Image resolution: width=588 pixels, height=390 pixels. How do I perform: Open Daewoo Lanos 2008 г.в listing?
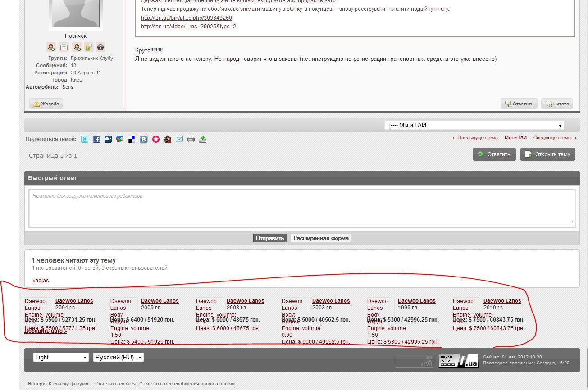[x=245, y=301]
